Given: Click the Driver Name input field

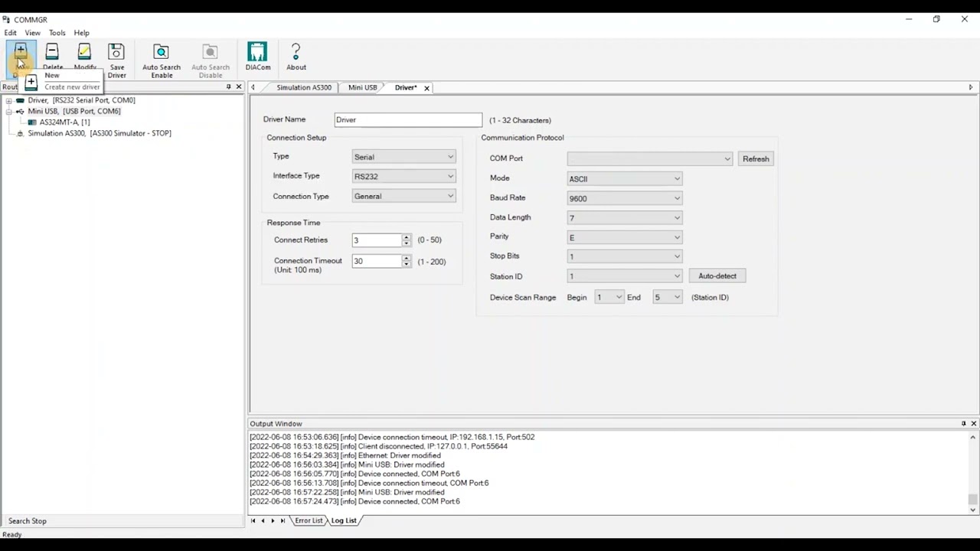Looking at the screenshot, I should 408,120.
